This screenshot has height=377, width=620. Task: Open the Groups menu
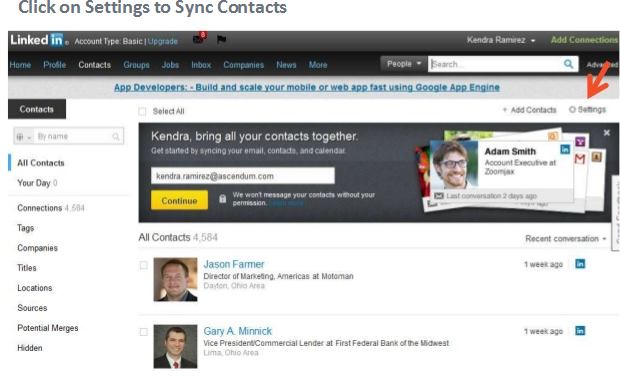pos(136,65)
